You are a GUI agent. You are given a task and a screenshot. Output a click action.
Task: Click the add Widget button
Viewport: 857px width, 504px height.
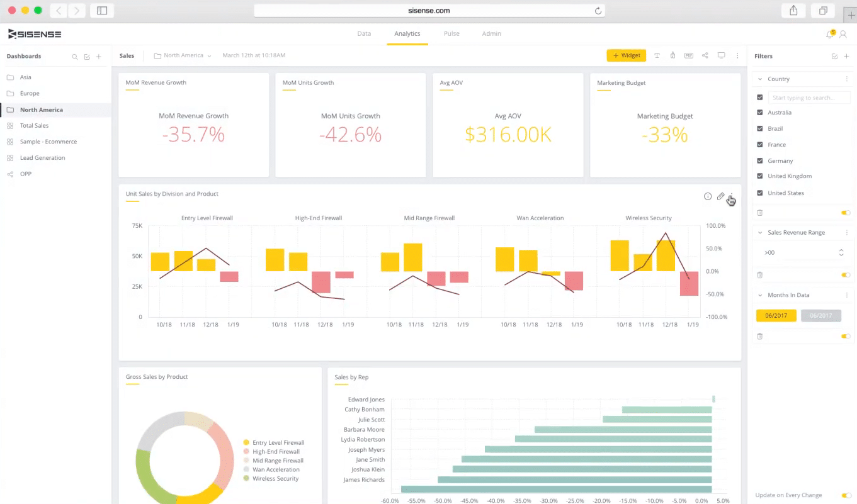tap(627, 55)
